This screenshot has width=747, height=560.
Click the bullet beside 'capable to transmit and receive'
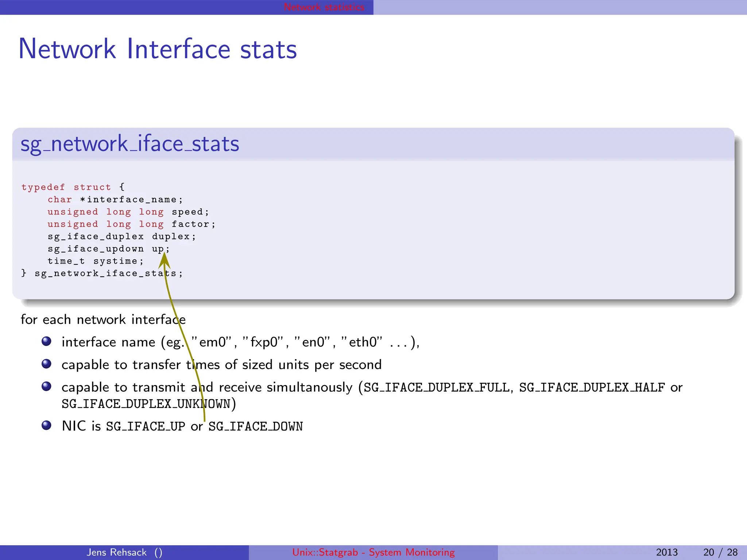click(46, 386)
